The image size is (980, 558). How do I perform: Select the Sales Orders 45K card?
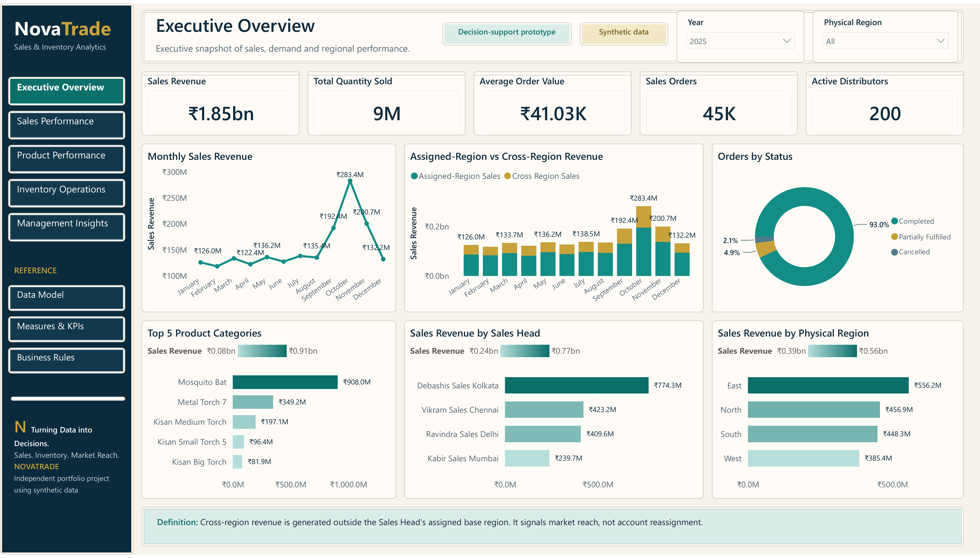[719, 103]
